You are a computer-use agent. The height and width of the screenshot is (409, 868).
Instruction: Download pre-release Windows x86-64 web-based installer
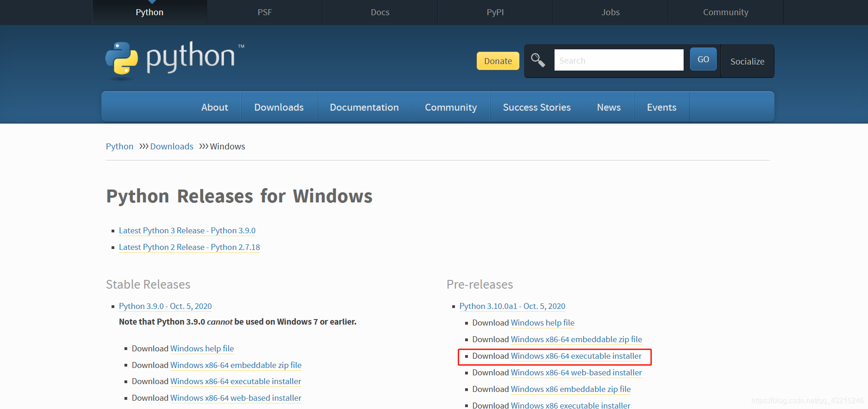tap(576, 373)
